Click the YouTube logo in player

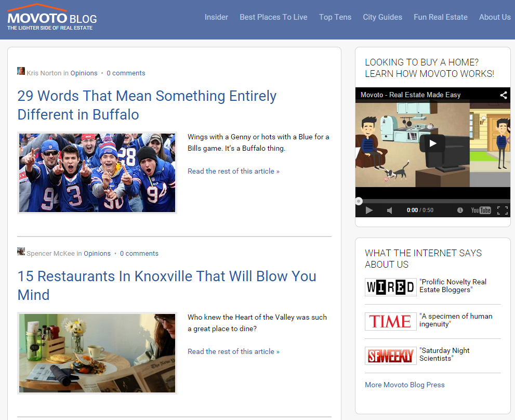481,211
